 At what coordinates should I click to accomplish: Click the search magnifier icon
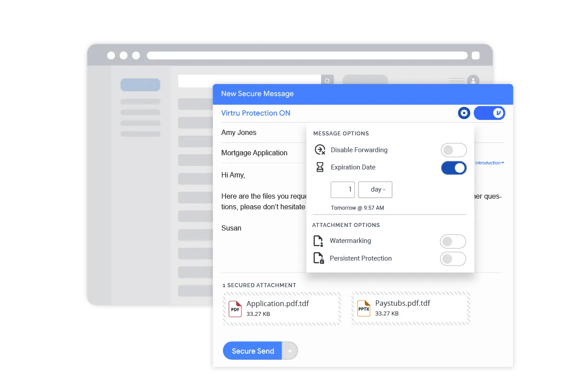327,81
